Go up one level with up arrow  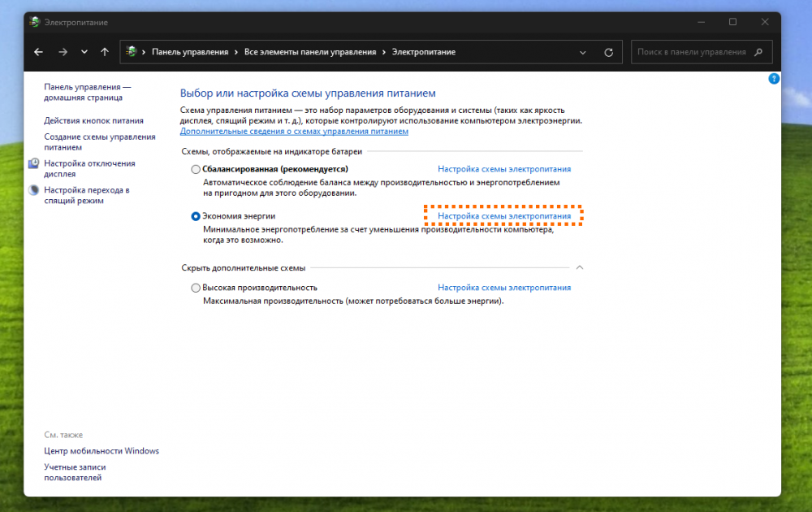pos(105,52)
